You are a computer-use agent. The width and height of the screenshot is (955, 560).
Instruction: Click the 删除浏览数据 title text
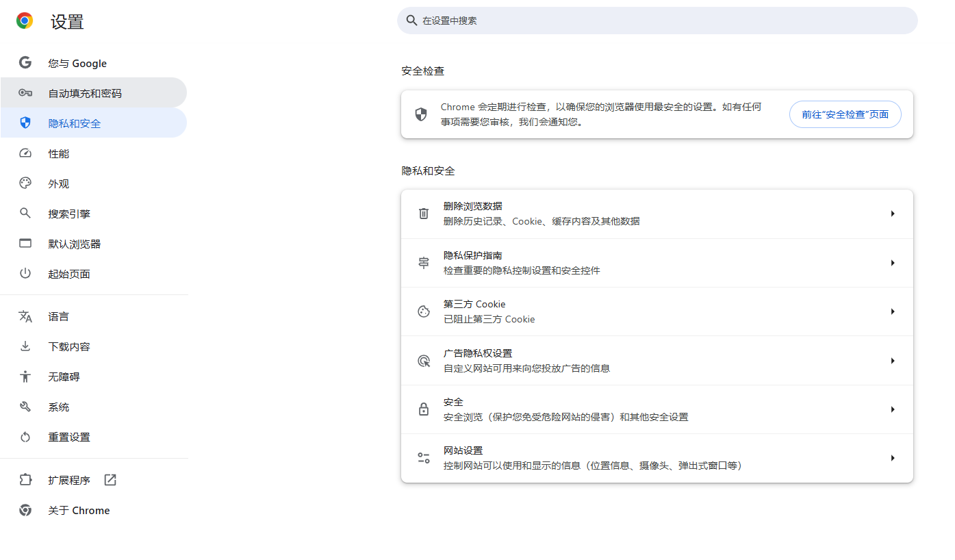click(x=473, y=206)
